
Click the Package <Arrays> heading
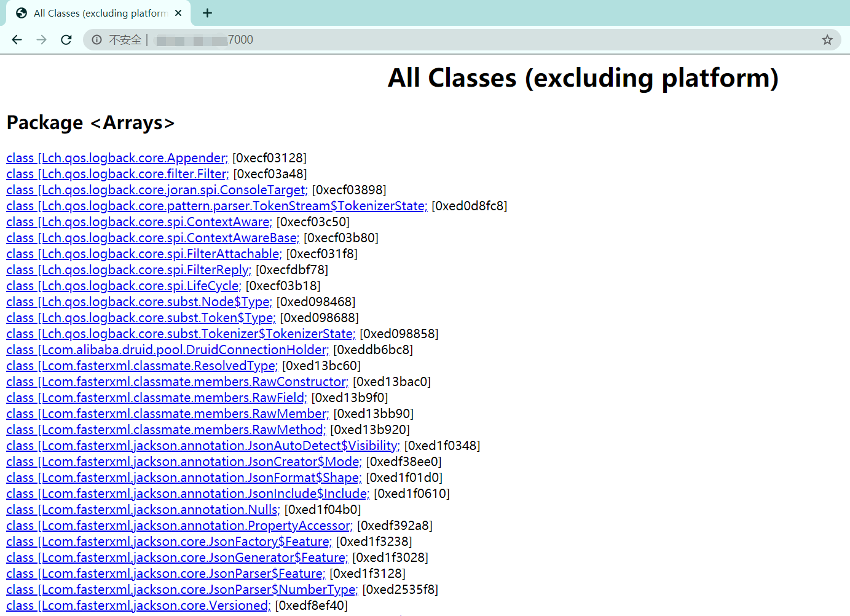[x=91, y=122]
